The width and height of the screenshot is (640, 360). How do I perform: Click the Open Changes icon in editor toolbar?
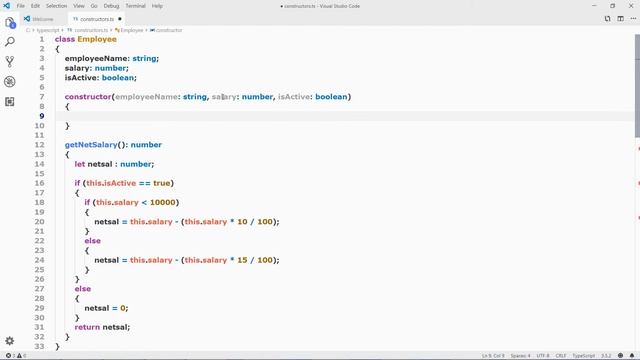[607, 19]
